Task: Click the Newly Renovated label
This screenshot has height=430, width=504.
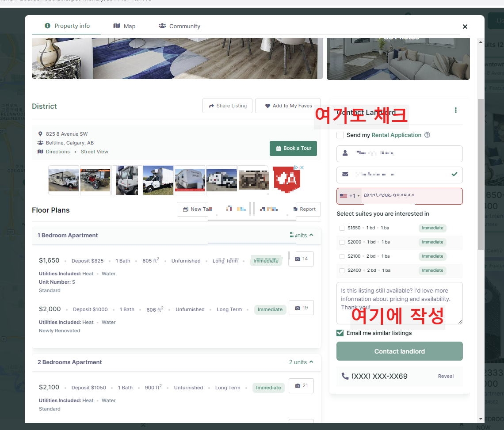Action: 60,331
